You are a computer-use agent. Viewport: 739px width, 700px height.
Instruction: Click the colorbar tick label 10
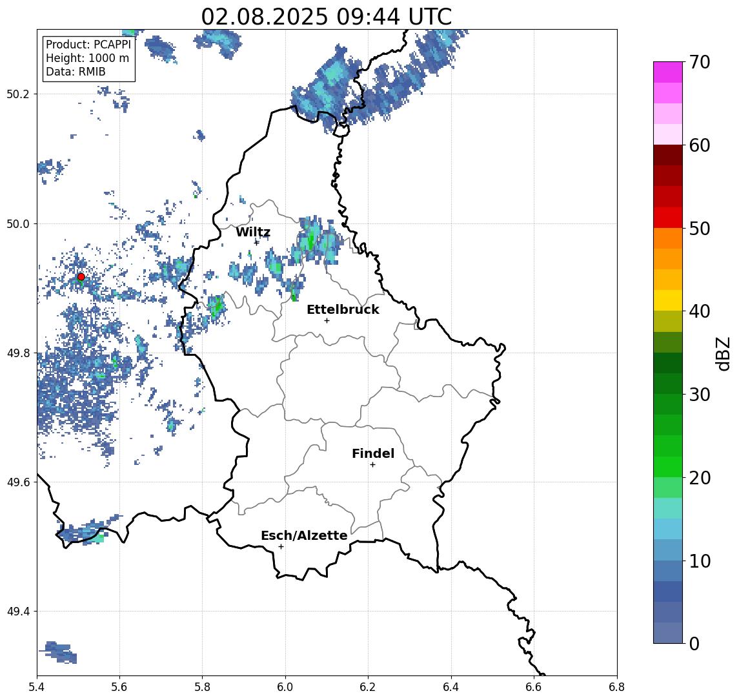click(700, 561)
